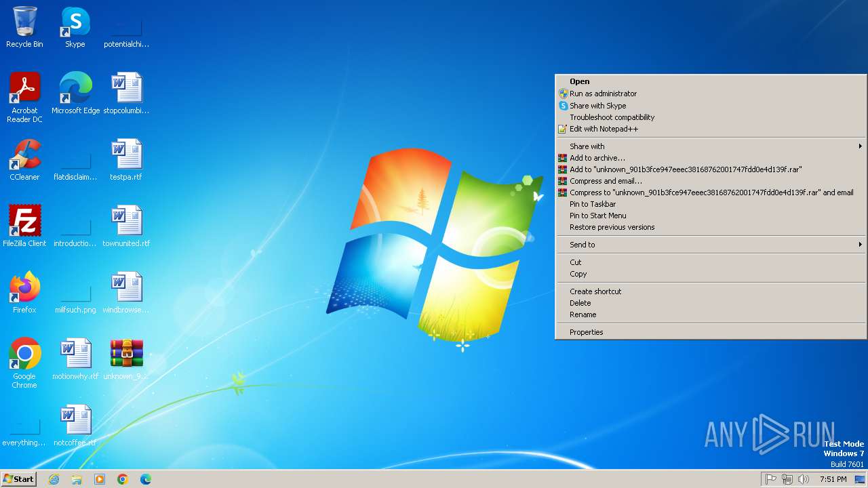Choose Edit with Notepad++
Screen dimensions: 868x488
(x=711, y=129)
